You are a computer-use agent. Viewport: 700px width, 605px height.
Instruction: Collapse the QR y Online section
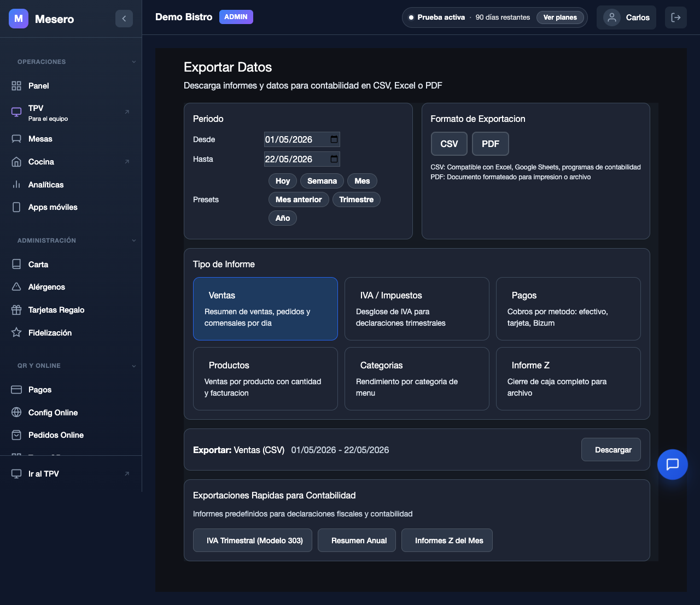click(134, 366)
